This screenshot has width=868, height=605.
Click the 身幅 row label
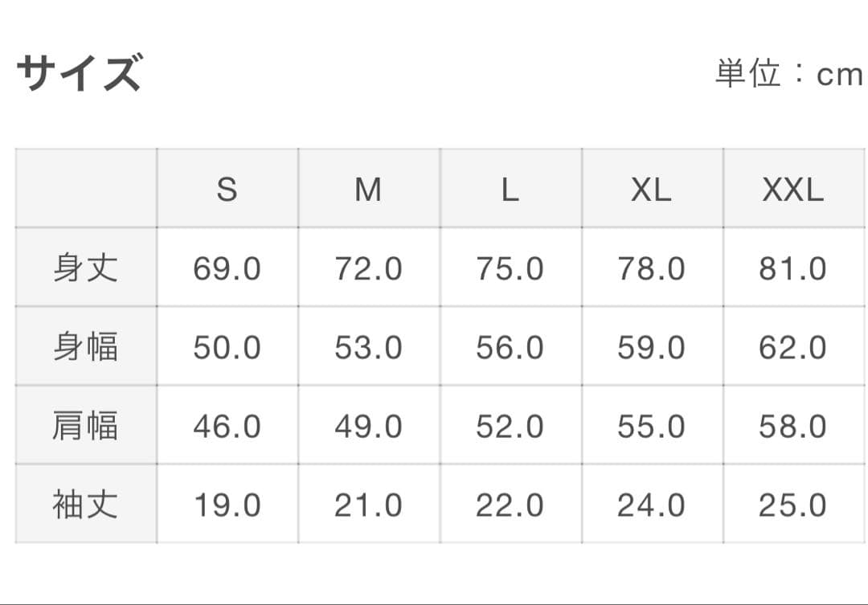tap(85, 347)
